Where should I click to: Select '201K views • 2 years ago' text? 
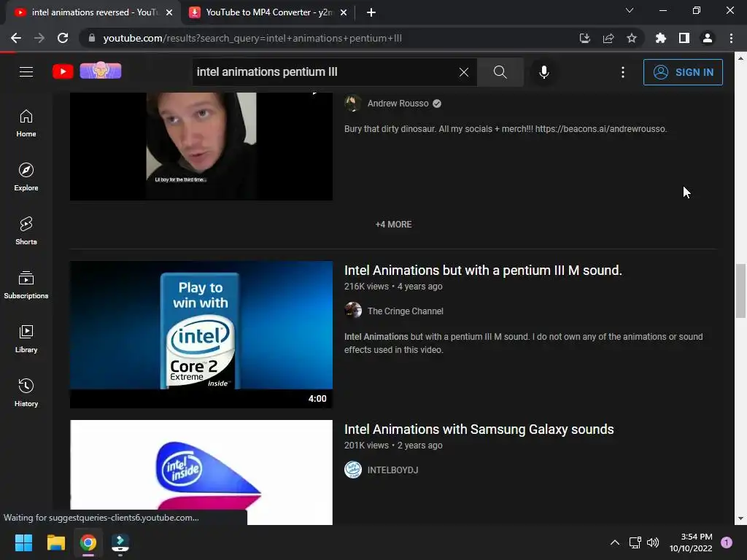click(x=393, y=446)
